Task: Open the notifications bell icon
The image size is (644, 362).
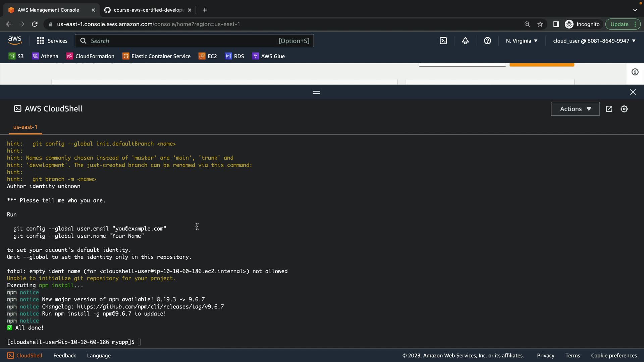Action: (x=465, y=41)
